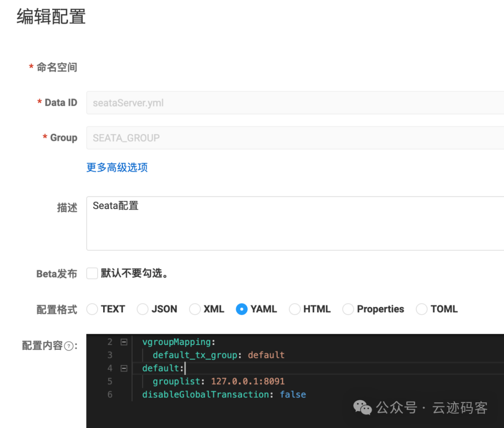Image resolution: width=504 pixels, height=428 pixels.
Task: Click the Group field SEATA_GROUP
Action: [x=295, y=138]
